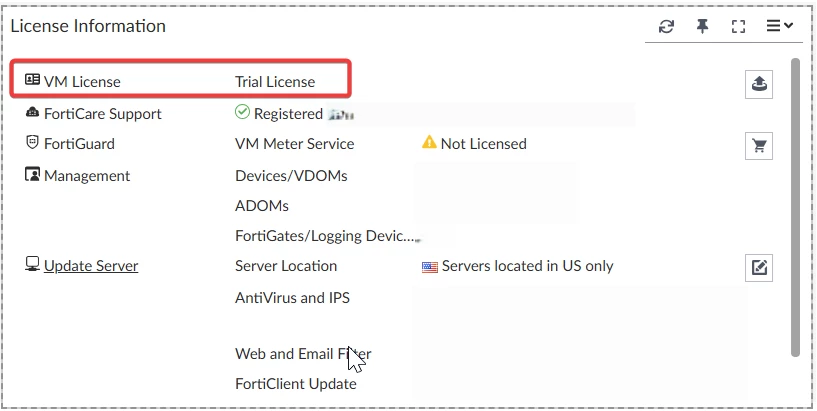Open the widget options menu dropdown

tap(779, 26)
